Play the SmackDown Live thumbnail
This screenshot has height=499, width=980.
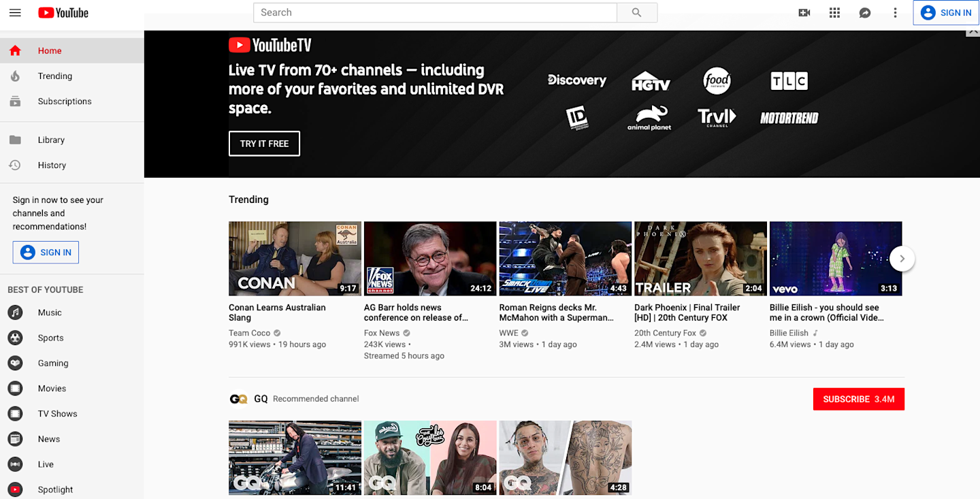pos(566,259)
